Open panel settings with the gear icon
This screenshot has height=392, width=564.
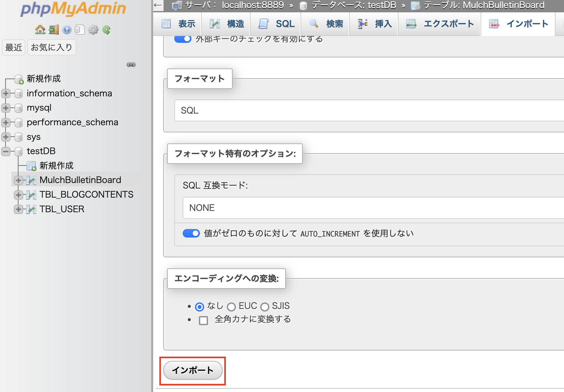pos(93,29)
